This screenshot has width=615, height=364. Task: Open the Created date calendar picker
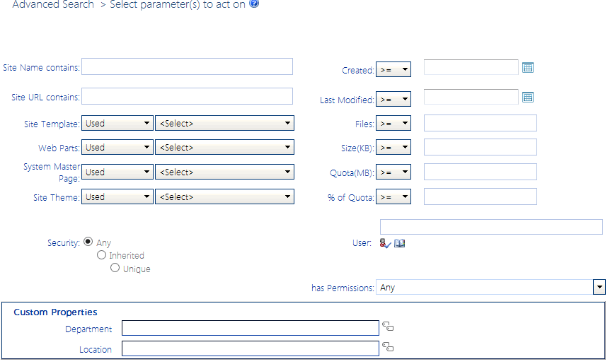[527, 68]
